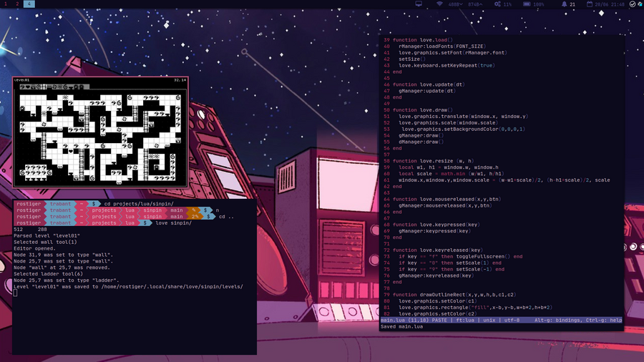This screenshot has width=644, height=362.
Task: Click the monitor icon in the top bar
Action: (419, 4)
